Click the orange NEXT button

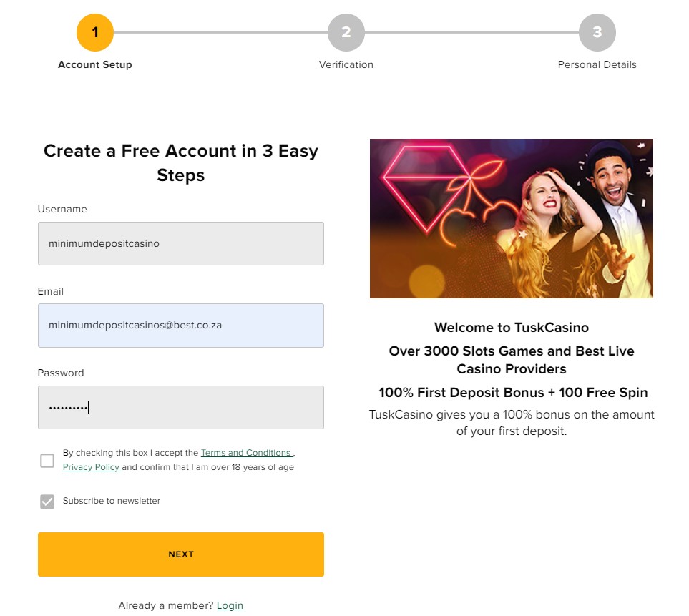[x=181, y=554]
